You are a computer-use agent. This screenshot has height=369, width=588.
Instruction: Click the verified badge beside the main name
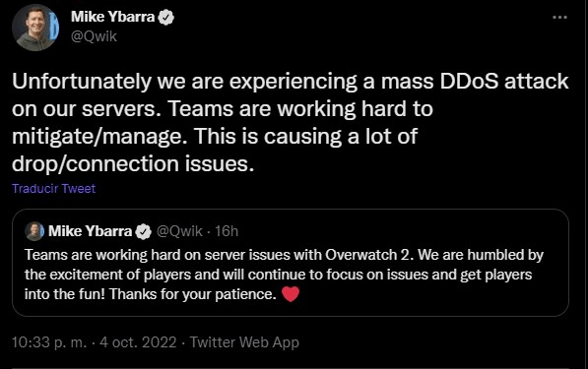166,18
